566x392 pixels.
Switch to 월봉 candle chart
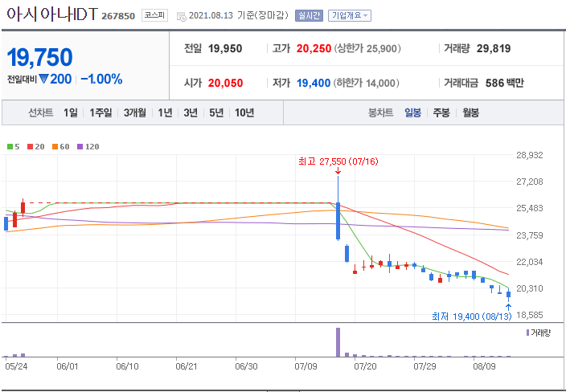(470, 113)
